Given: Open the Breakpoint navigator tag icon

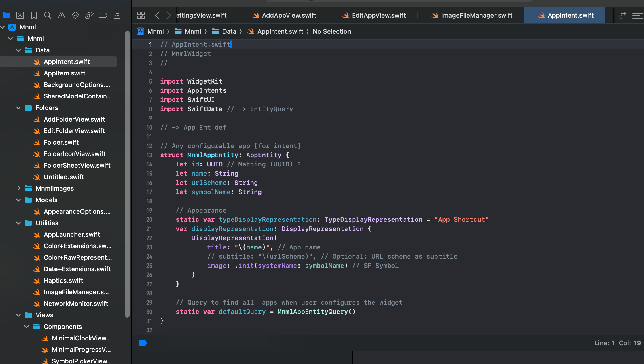Looking at the screenshot, I should (x=103, y=15).
